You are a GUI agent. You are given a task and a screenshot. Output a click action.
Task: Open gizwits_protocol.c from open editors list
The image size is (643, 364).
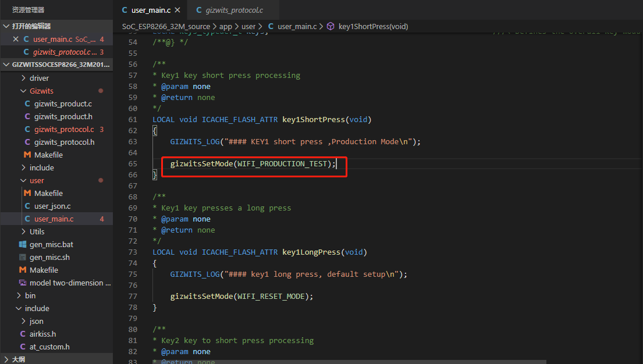pos(63,52)
